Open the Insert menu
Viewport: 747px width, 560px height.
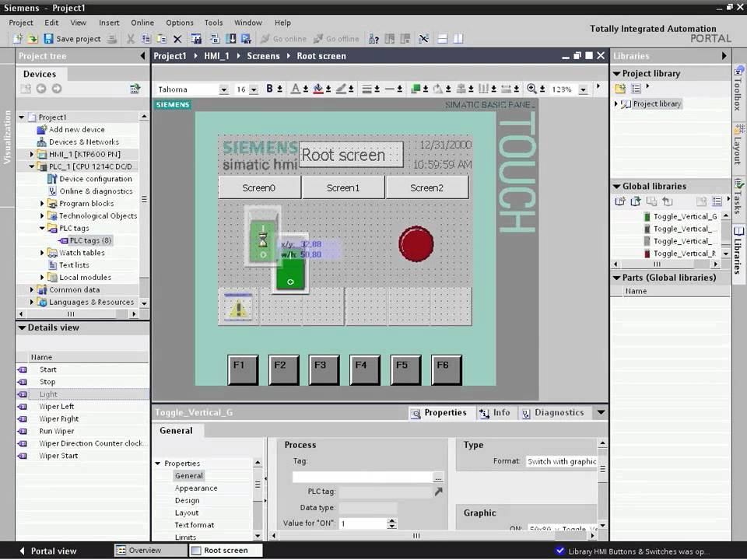point(109,23)
